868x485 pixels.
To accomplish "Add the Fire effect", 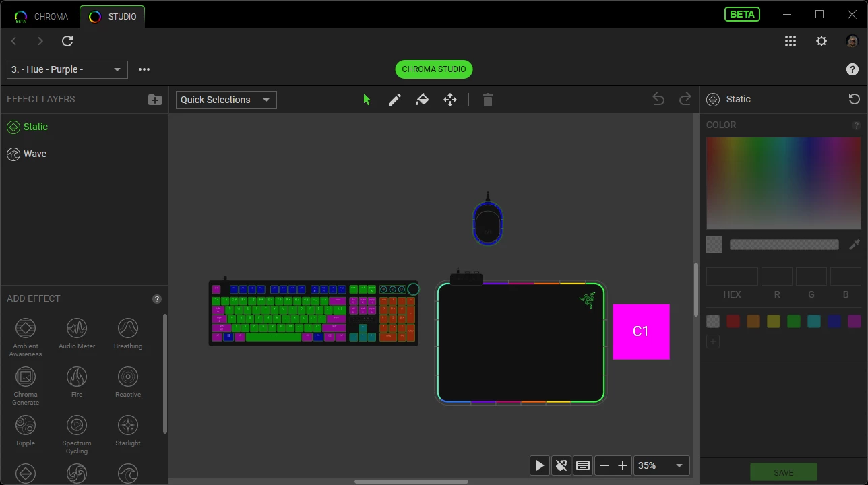I will point(77,382).
